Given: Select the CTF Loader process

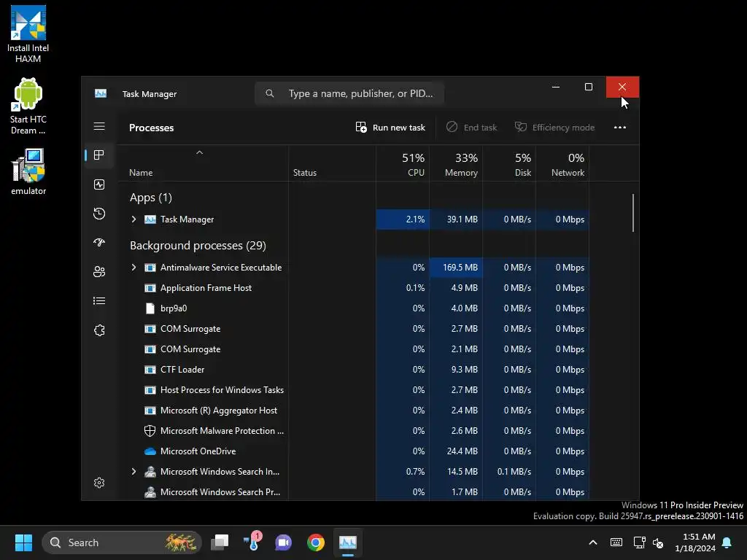Looking at the screenshot, I should [354, 370].
